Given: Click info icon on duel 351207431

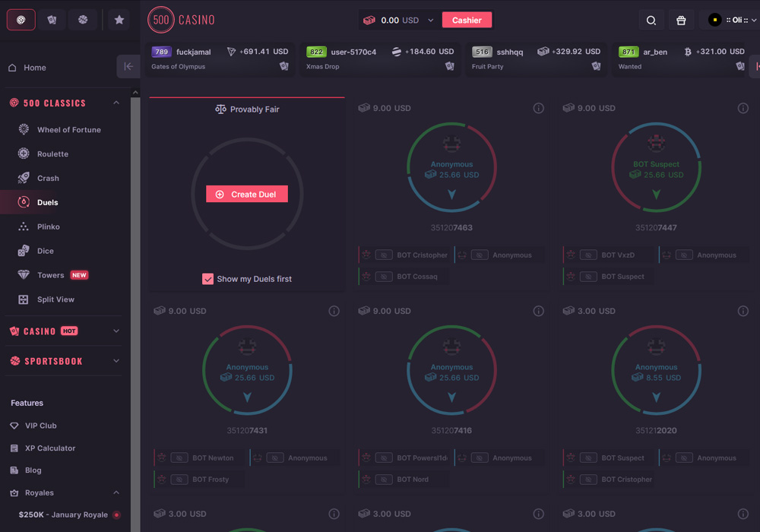Looking at the screenshot, I should (x=334, y=311).
